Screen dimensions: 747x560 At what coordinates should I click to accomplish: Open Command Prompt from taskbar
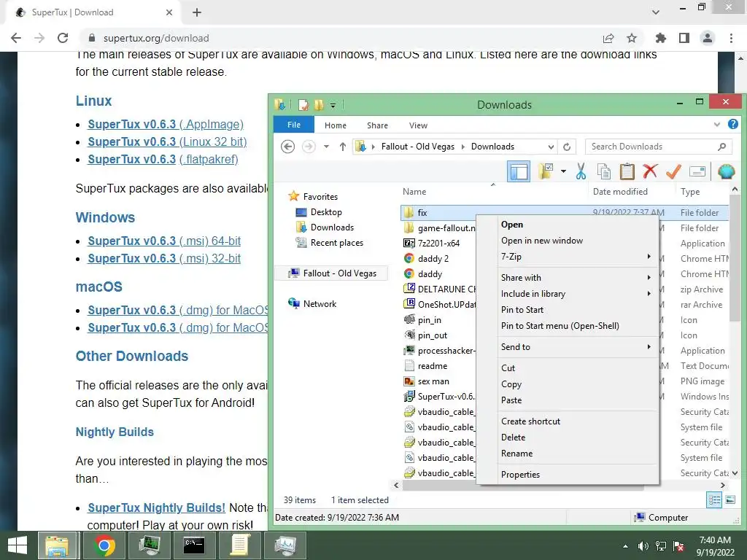(194, 545)
